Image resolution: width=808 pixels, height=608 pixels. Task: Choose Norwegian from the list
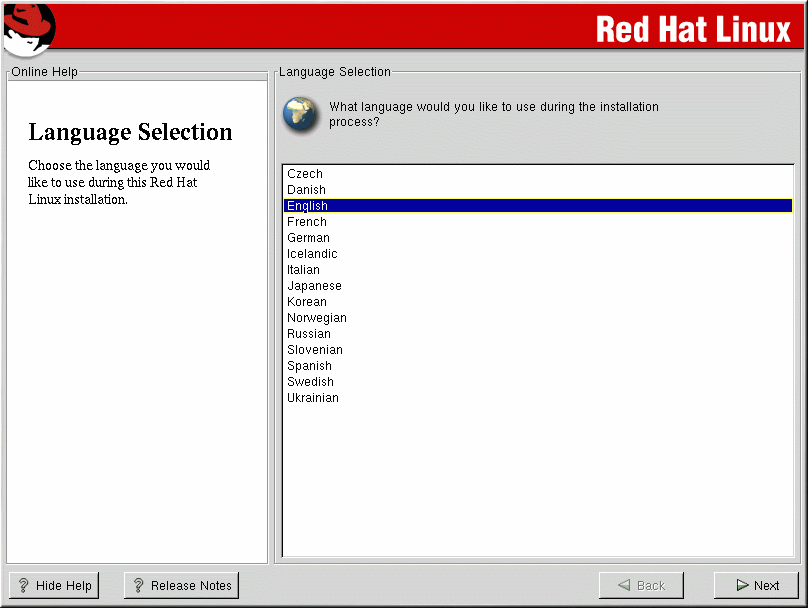(316, 318)
